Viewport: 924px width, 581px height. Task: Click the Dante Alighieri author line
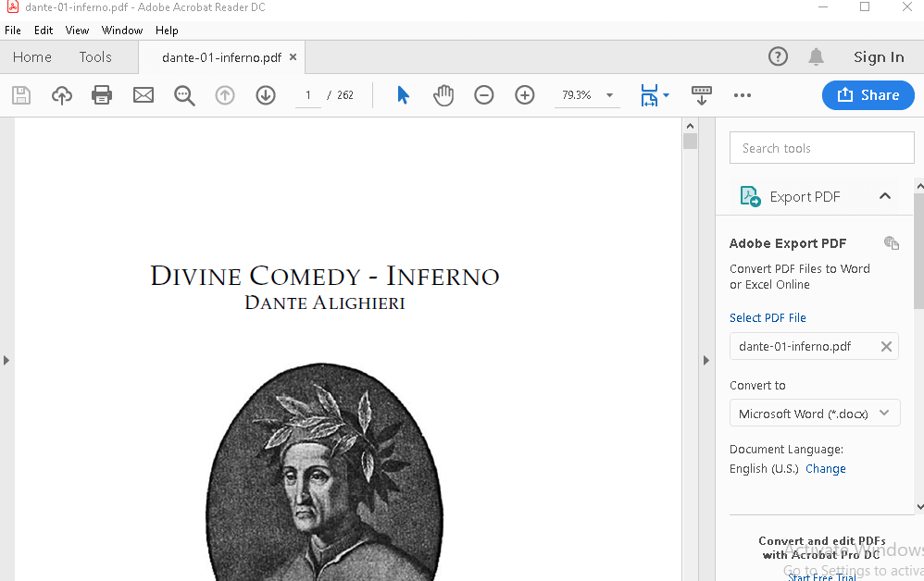pyautogui.click(x=325, y=303)
